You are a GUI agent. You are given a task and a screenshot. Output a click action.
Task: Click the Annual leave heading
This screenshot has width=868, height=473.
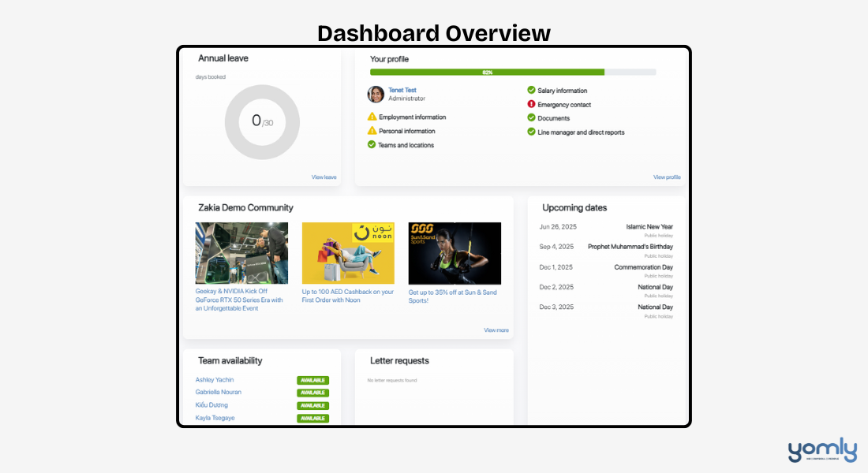coord(223,58)
